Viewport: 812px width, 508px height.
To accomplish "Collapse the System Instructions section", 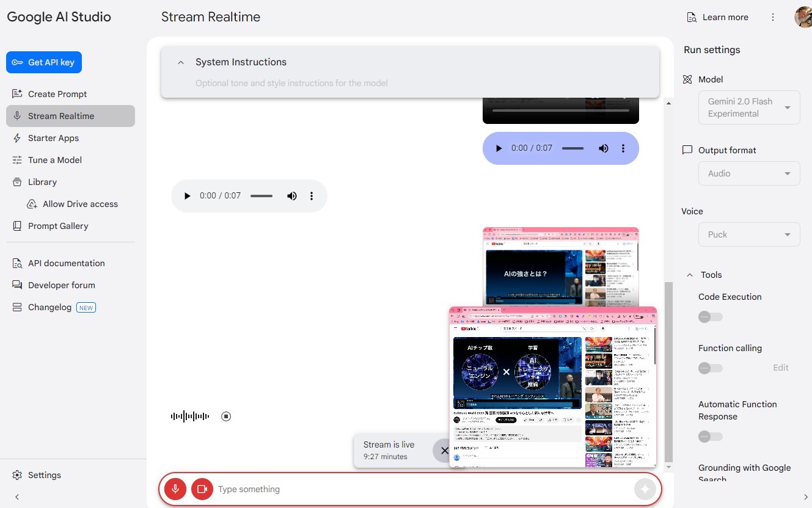I will coord(181,62).
